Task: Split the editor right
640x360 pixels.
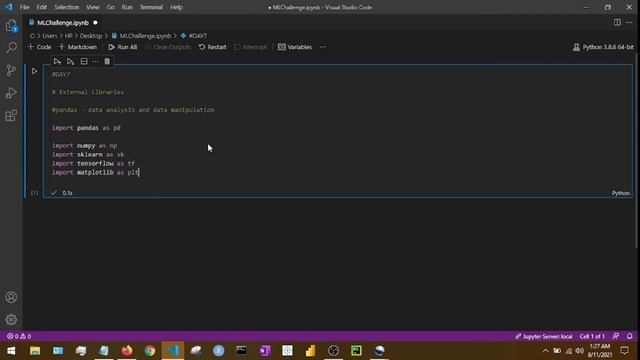Action: tap(617, 22)
